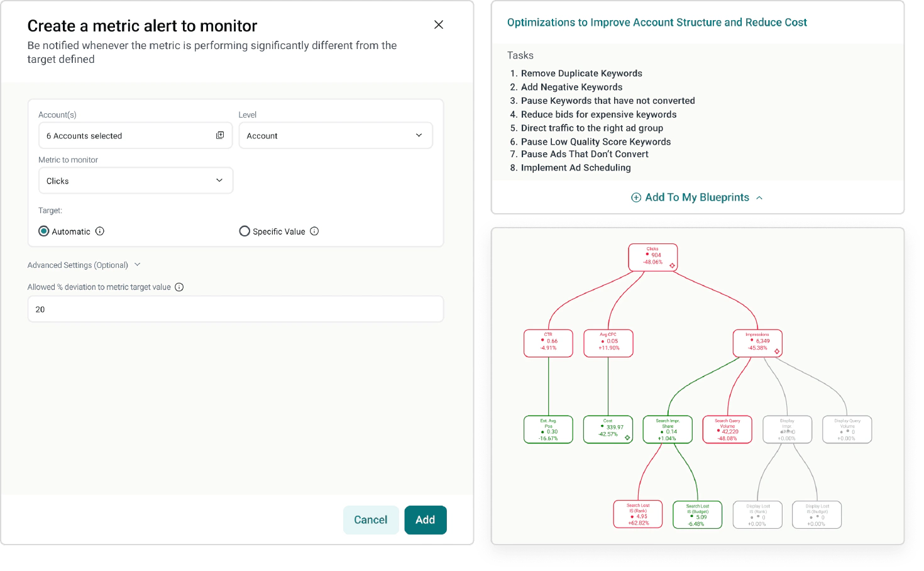Click crosshair icon on Impressions node

777,352
